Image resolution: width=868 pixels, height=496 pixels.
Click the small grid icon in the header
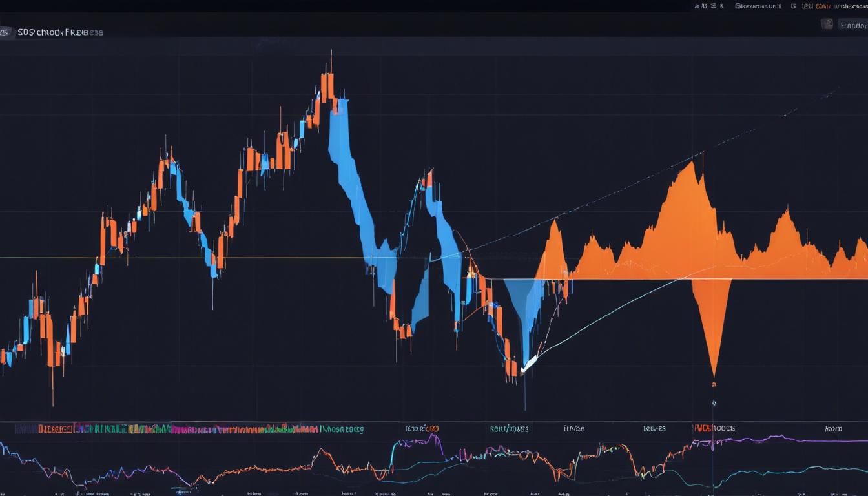[794, 5]
